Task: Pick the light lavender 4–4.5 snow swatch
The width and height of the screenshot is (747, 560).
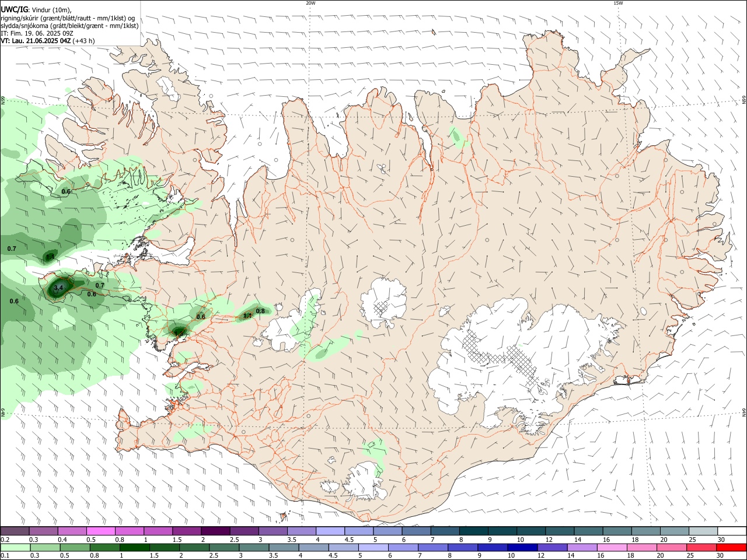Action: [x=330, y=531]
